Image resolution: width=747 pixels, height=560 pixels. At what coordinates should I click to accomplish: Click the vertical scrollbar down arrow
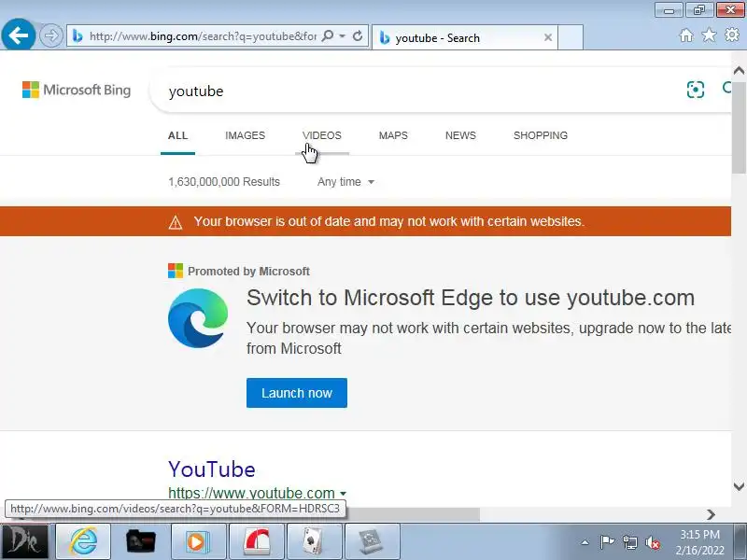click(x=739, y=486)
